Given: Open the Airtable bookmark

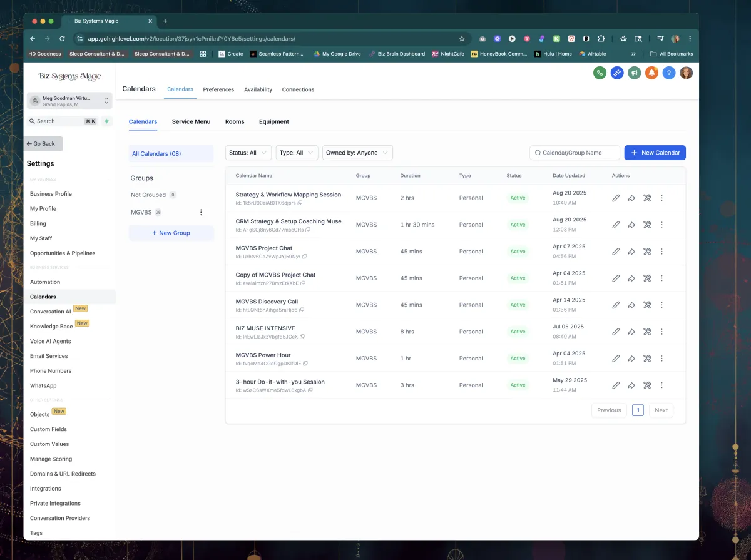Looking at the screenshot, I should pos(592,54).
